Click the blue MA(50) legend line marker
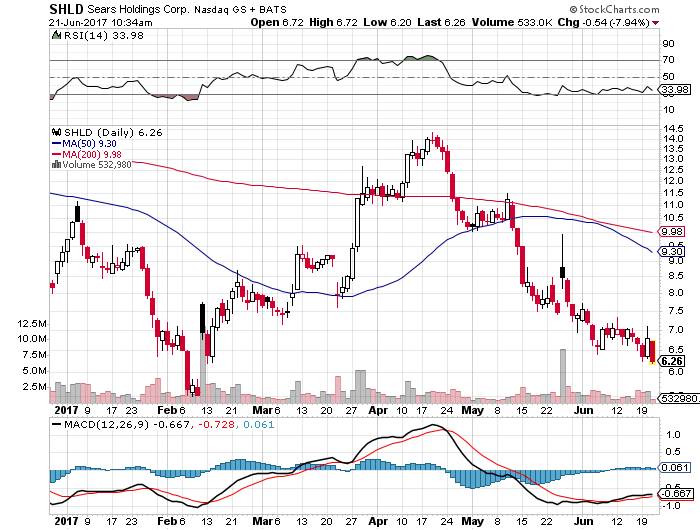 coord(56,144)
